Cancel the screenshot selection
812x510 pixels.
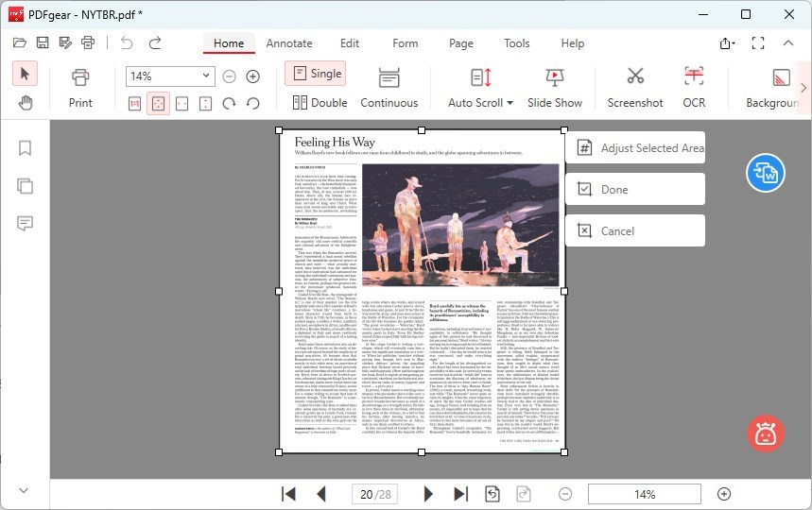[635, 230]
